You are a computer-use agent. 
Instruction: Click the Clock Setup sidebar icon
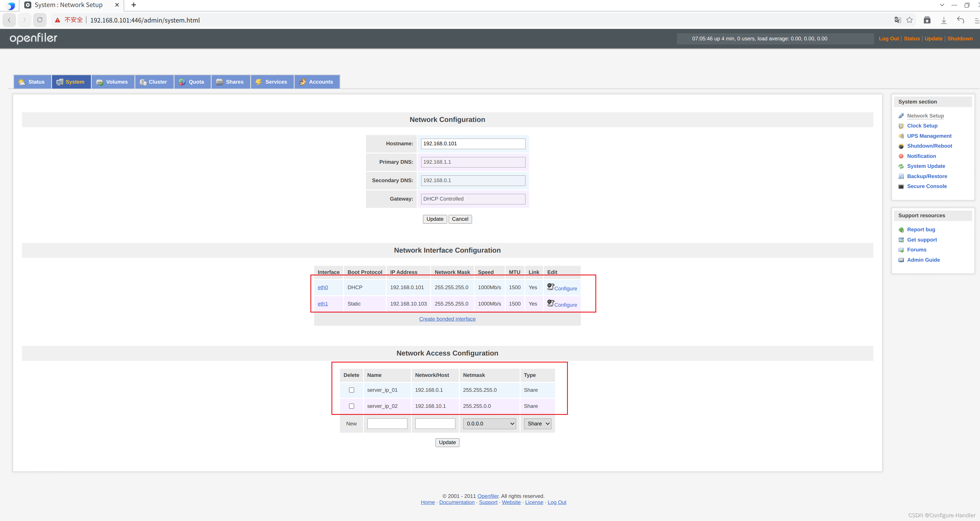(901, 126)
